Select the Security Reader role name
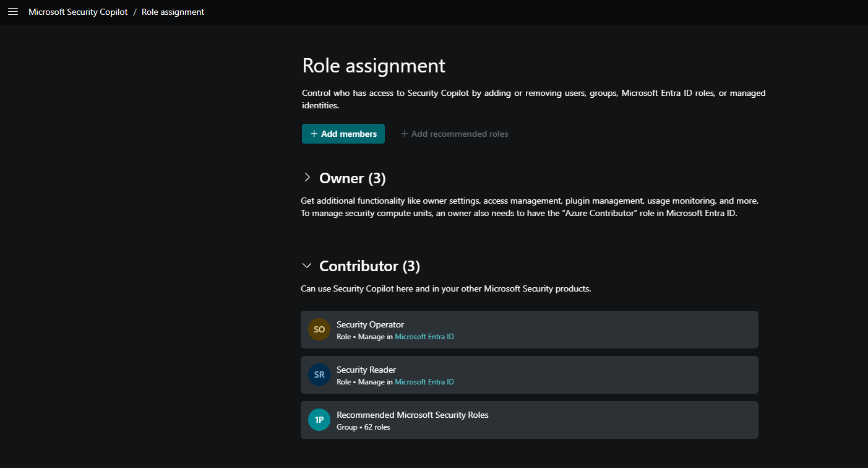868x468 pixels. (366, 370)
